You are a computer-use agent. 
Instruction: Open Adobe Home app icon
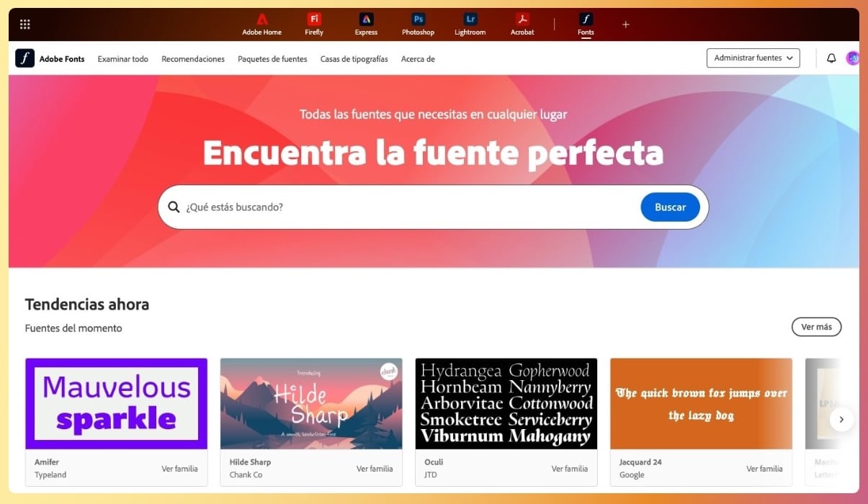261,24
